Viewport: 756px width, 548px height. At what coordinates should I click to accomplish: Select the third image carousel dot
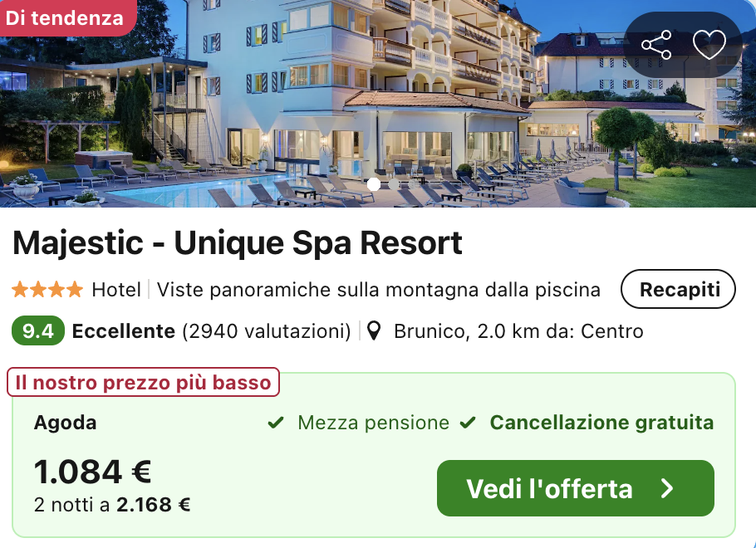[x=412, y=184]
